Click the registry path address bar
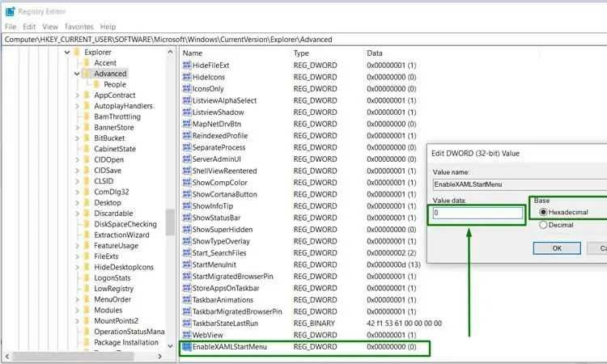This screenshot has width=607, height=364. click(x=303, y=40)
